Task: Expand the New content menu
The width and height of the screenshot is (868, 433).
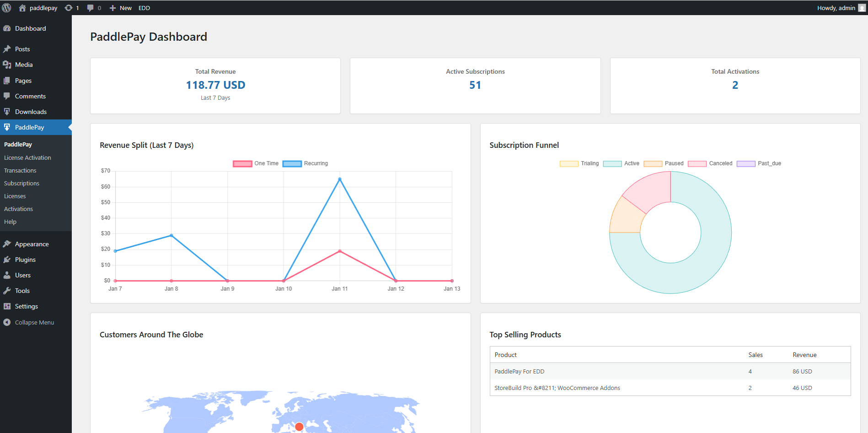Action: point(121,8)
